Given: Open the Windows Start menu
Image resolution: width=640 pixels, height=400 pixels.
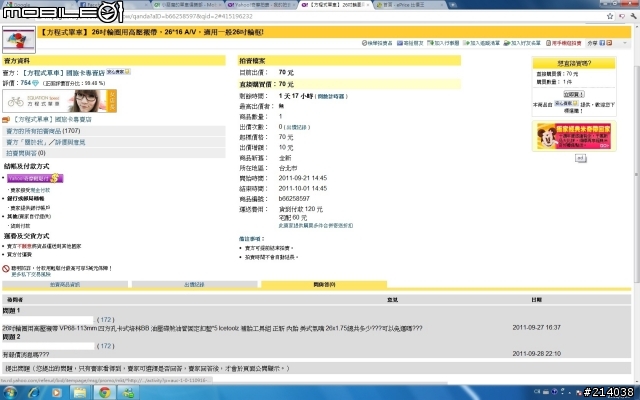Looking at the screenshot, I should click(x=10, y=393).
